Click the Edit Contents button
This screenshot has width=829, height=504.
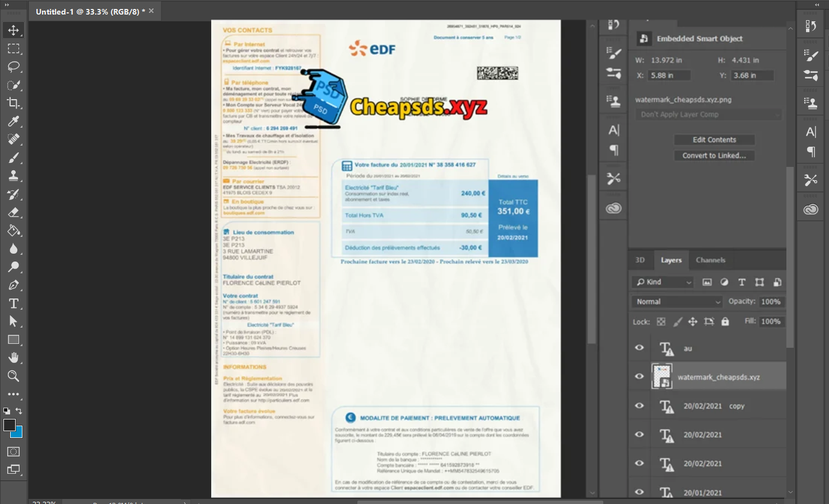714,140
